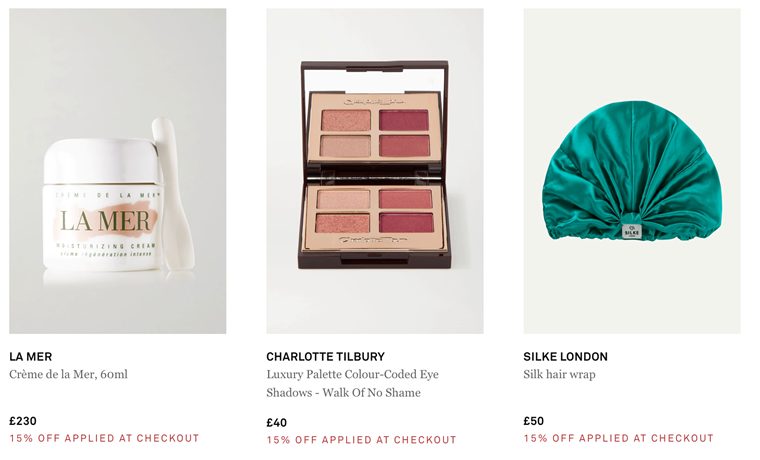Image resolution: width=760 pixels, height=460 pixels.
Task: Click the dark burgundy shade in the lower palette
Action: 406,222
